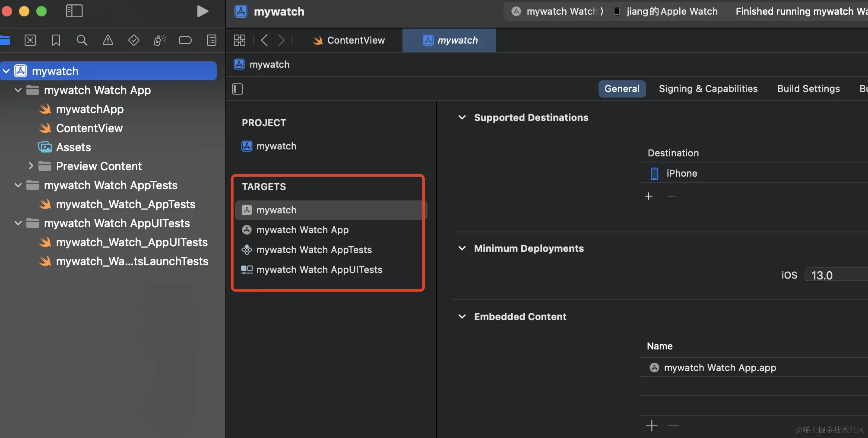Add a new supported destination
This screenshot has width=868, height=438.
(x=648, y=197)
